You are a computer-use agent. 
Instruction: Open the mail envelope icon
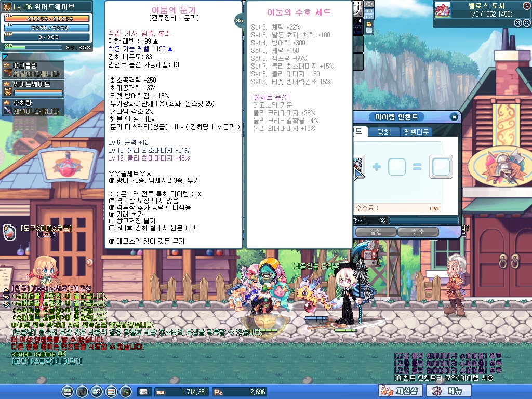coord(142,392)
